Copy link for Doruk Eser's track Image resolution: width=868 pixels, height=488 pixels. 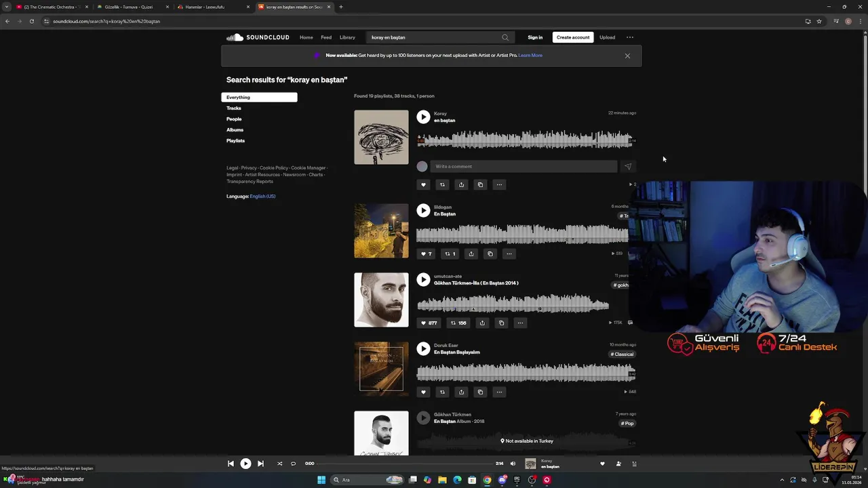point(480,392)
